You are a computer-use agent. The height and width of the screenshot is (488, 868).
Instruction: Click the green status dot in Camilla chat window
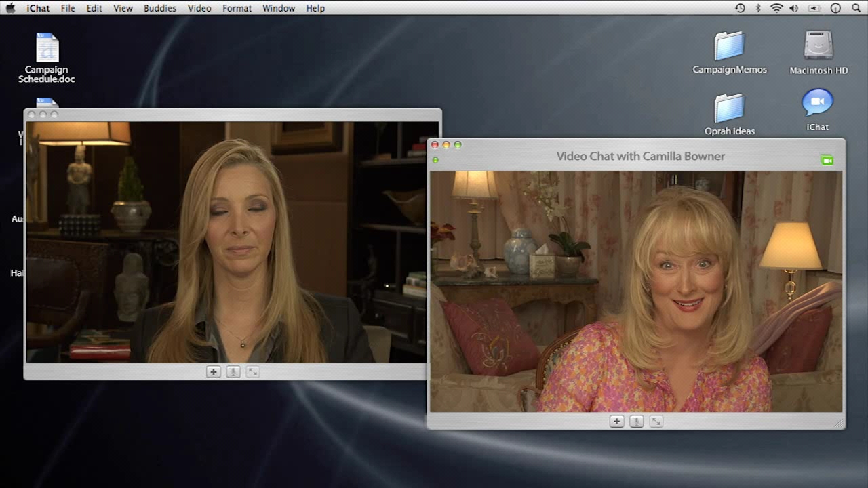pos(435,160)
